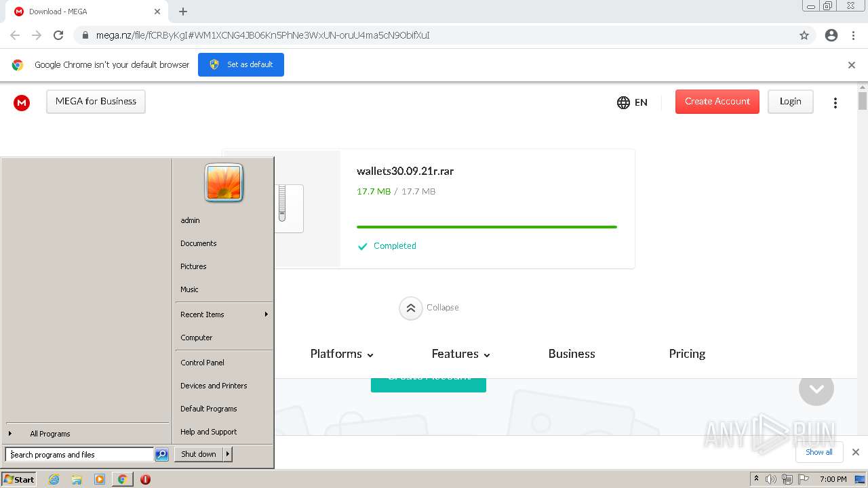Image resolution: width=868 pixels, height=488 pixels.
Task: Click the green download progress bar
Action: 487,227
